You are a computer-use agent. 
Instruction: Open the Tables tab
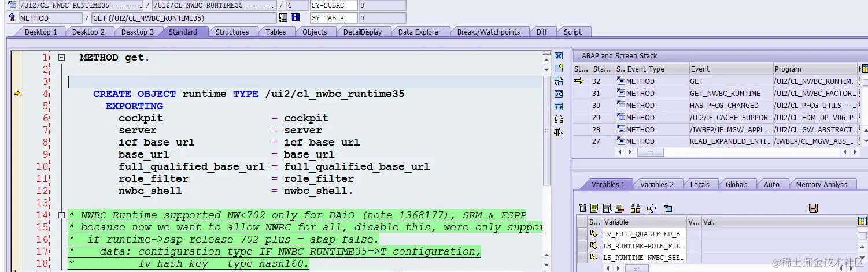276,32
